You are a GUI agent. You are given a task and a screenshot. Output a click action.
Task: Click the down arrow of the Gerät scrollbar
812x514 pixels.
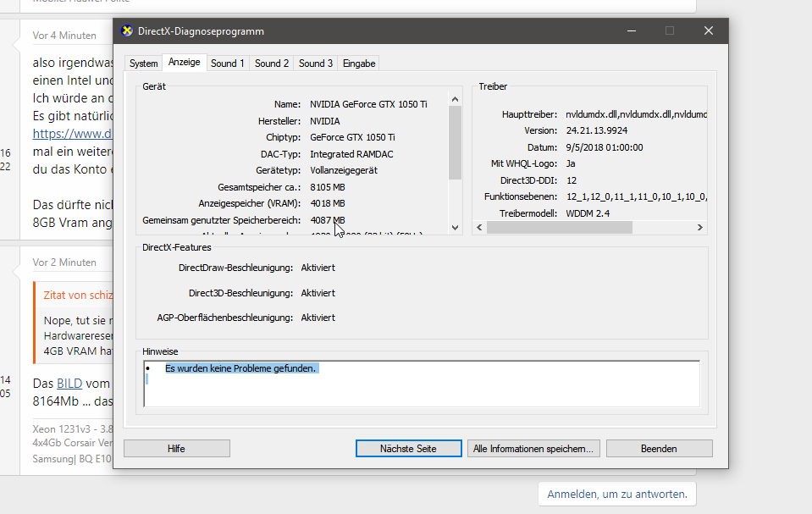pyautogui.click(x=455, y=227)
